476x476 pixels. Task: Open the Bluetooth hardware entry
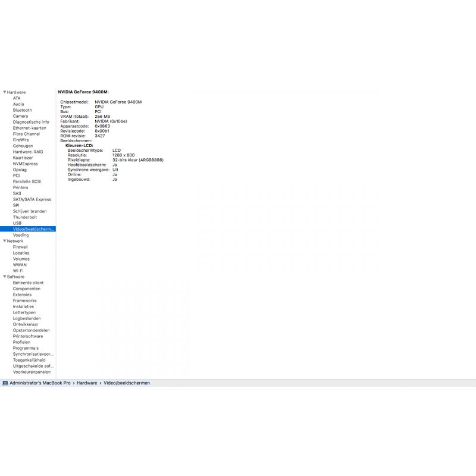22,110
